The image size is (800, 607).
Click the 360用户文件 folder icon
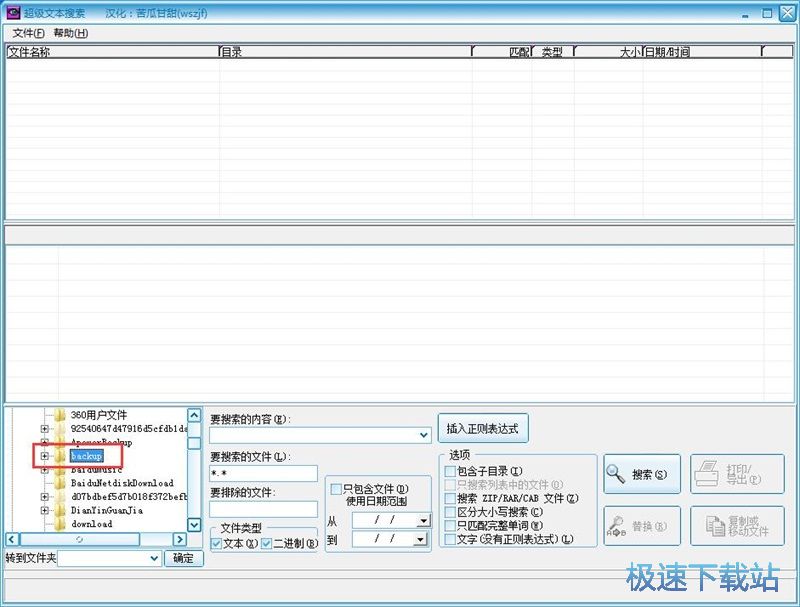point(60,415)
